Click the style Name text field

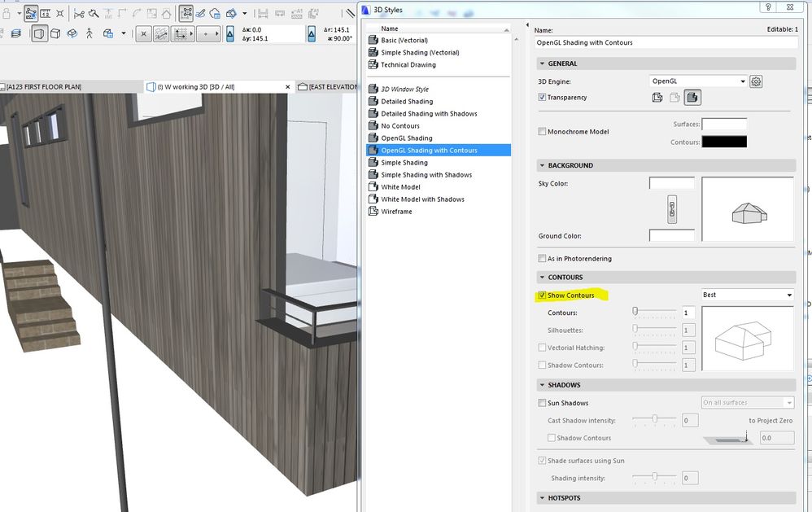(x=666, y=42)
